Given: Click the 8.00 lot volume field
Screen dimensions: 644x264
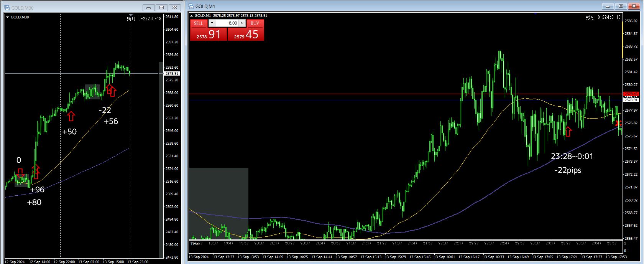Looking at the screenshot, I should point(227,23).
